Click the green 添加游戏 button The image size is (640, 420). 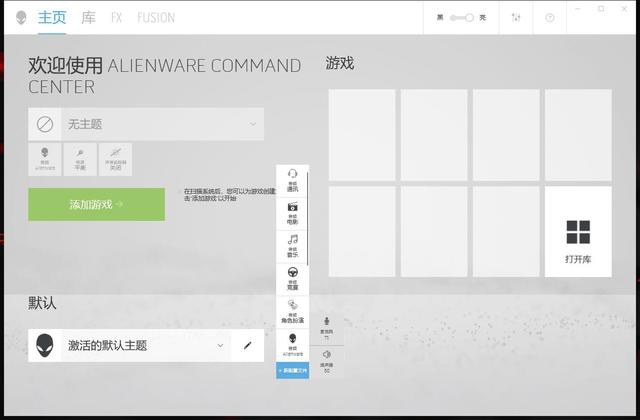tap(97, 204)
